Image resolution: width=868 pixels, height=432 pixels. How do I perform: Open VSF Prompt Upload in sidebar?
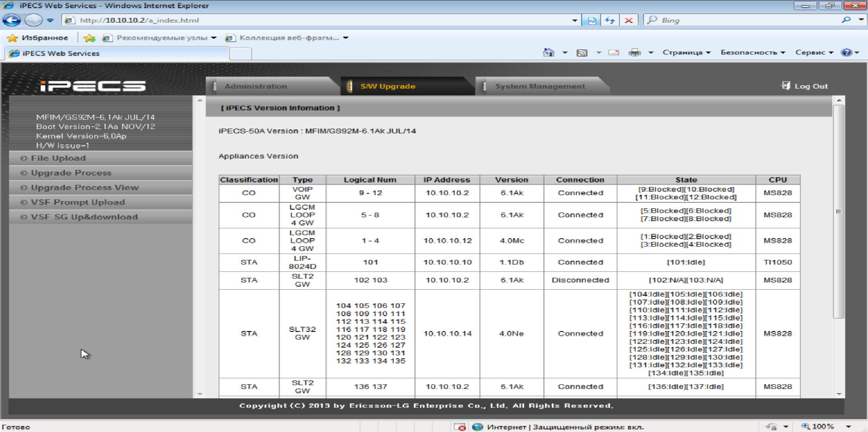click(77, 202)
